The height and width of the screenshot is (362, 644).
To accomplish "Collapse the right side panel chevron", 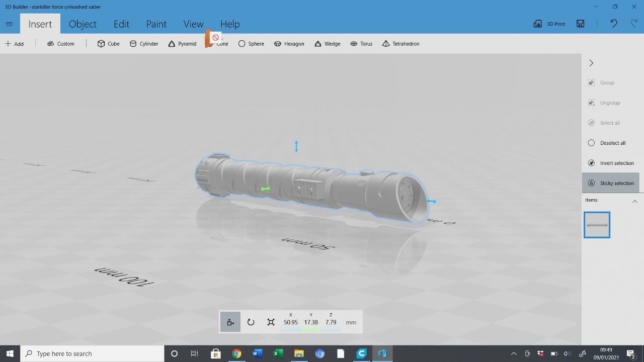I will [591, 63].
